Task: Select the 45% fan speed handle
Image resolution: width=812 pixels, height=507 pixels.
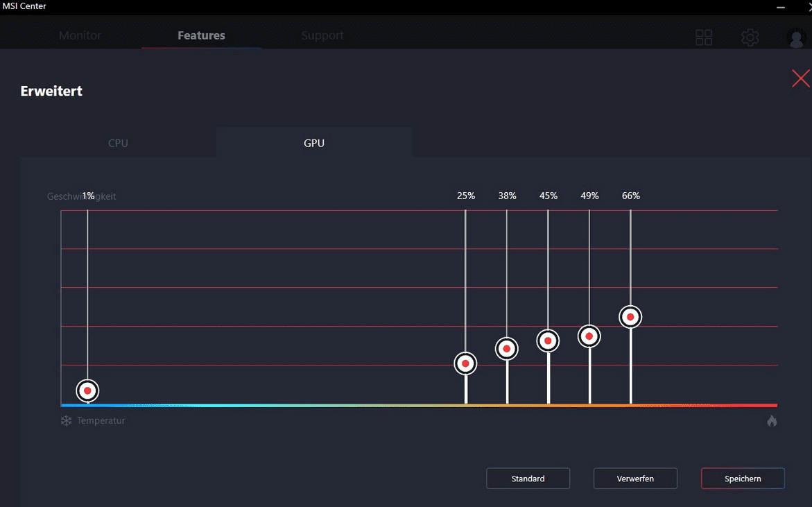Action: 548,341
